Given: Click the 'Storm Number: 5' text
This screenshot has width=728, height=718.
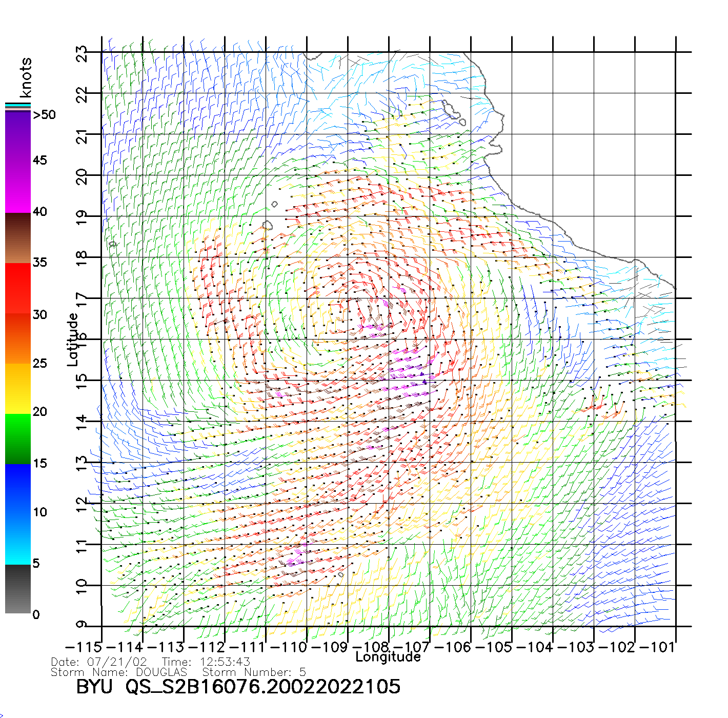Looking at the screenshot, I should coord(254,672).
